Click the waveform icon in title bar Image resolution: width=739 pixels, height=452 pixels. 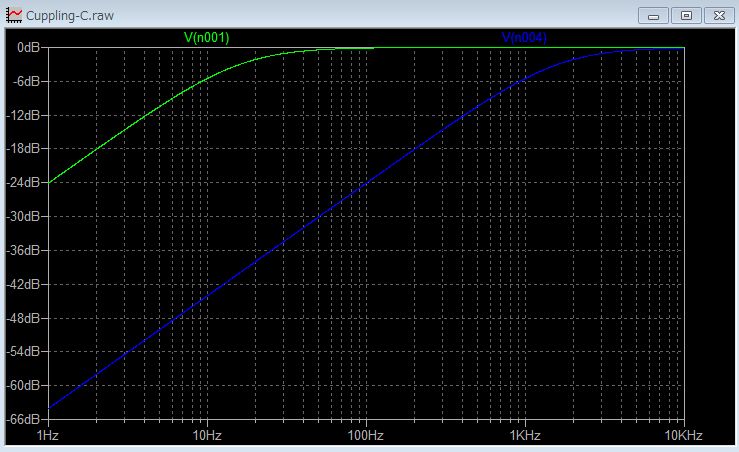(14, 15)
